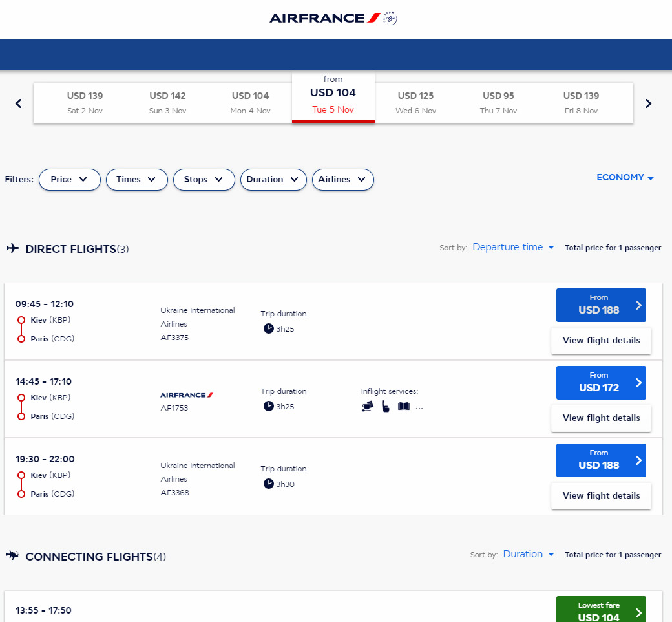Select Fri 8 Nov USD 139 date
672x622 pixels.
(581, 103)
